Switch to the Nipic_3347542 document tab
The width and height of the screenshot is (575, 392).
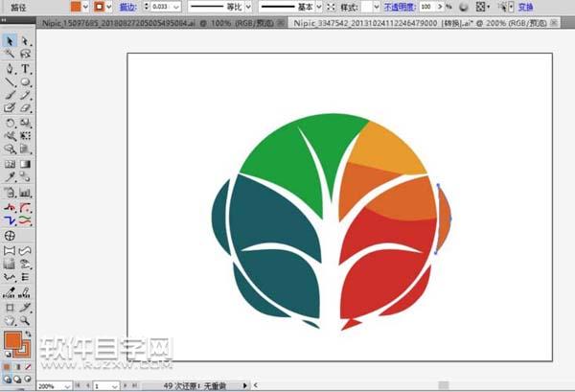click(383, 19)
